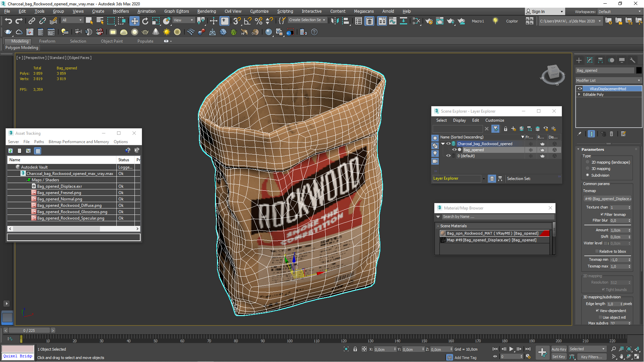The image size is (644, 362).
Task: Click the Set Key button
Action: click(x=559, y=357)
